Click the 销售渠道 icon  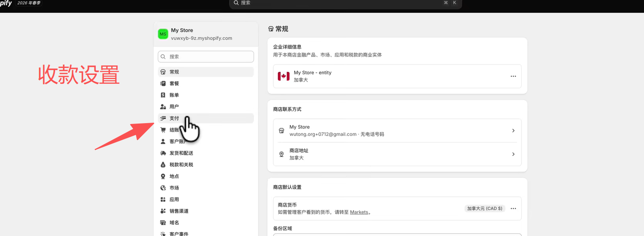click(163, 211)
